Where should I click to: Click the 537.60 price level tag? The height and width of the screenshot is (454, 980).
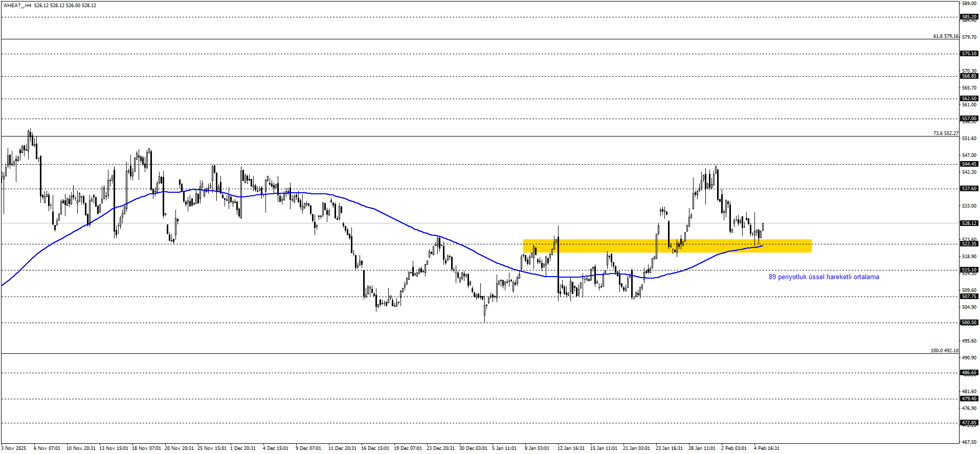(x=969, y=189)
